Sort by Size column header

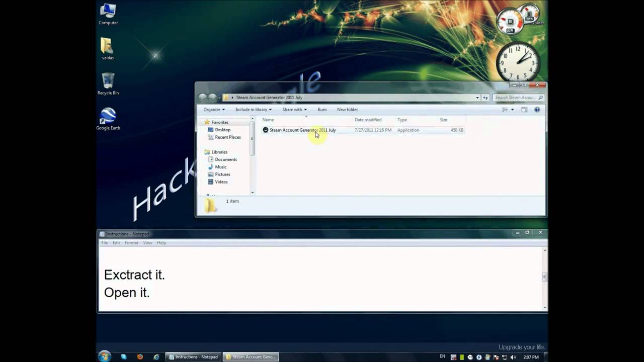pyautogui.click(x=443, y=120)
